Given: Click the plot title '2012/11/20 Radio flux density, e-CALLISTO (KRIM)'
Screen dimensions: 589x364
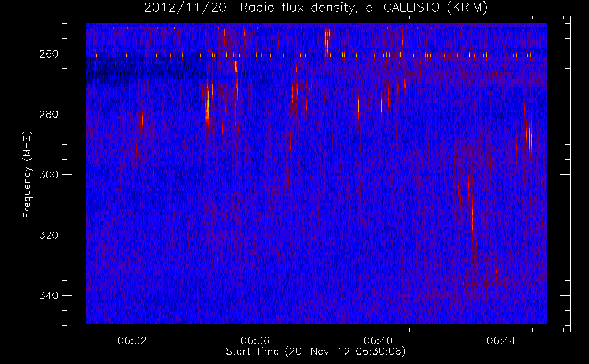Looking at the screenshot, I should (x=316, y=7).
